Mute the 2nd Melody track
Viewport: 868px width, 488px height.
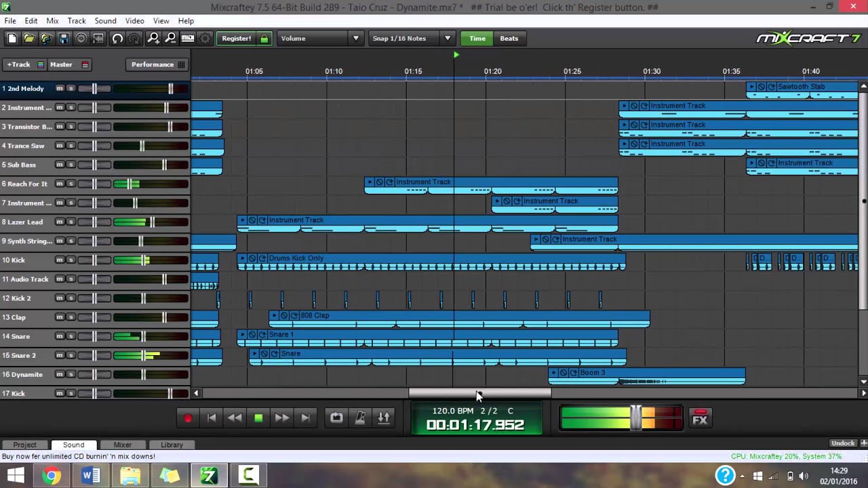coord(60,89)
